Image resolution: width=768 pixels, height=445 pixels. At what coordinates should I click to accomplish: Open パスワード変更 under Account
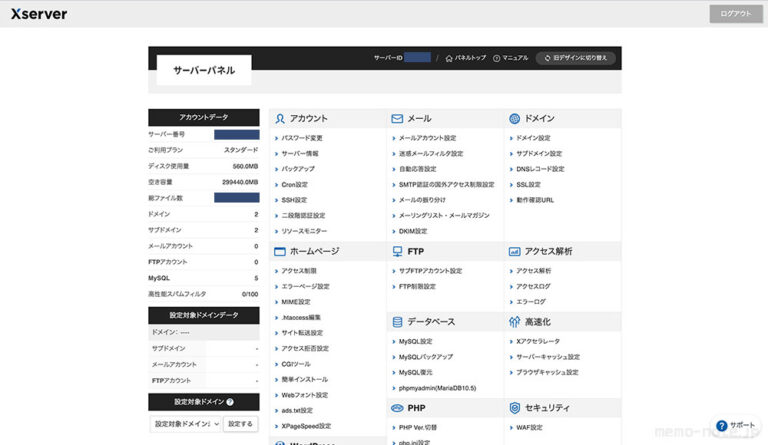302,138
